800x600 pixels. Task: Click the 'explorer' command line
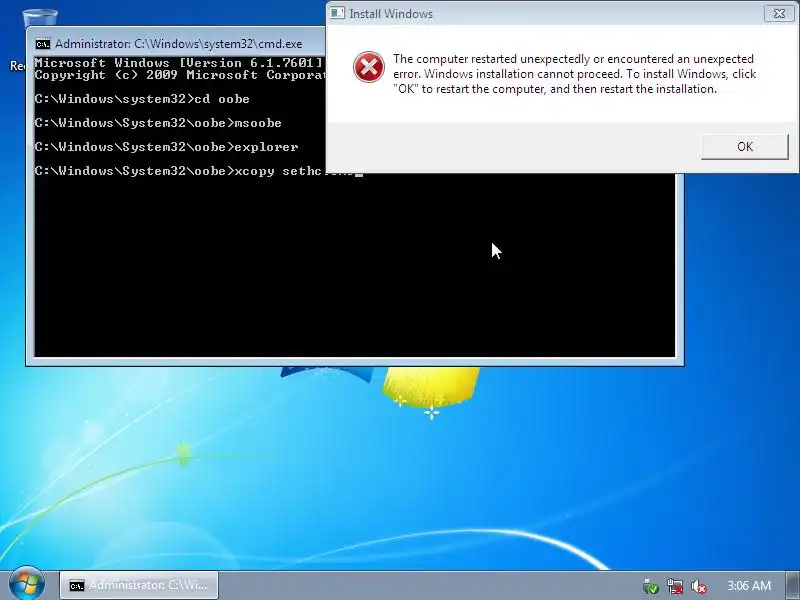(166, 147)
